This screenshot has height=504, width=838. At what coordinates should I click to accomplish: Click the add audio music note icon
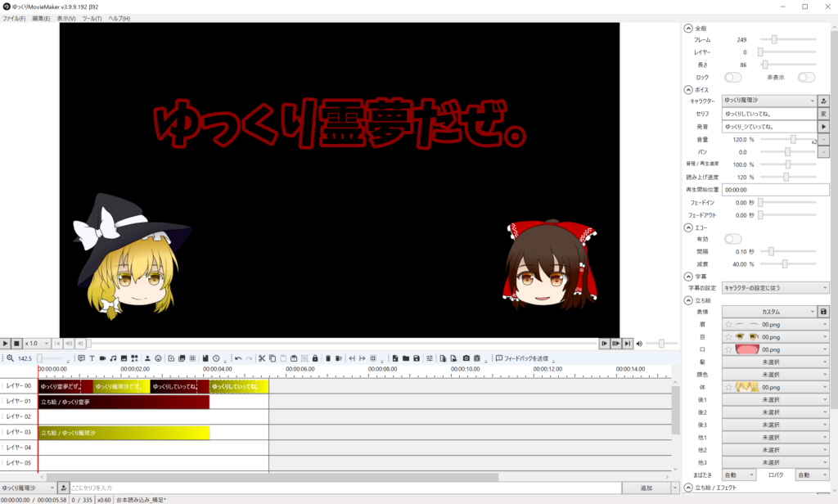click(x=113, y=358)
